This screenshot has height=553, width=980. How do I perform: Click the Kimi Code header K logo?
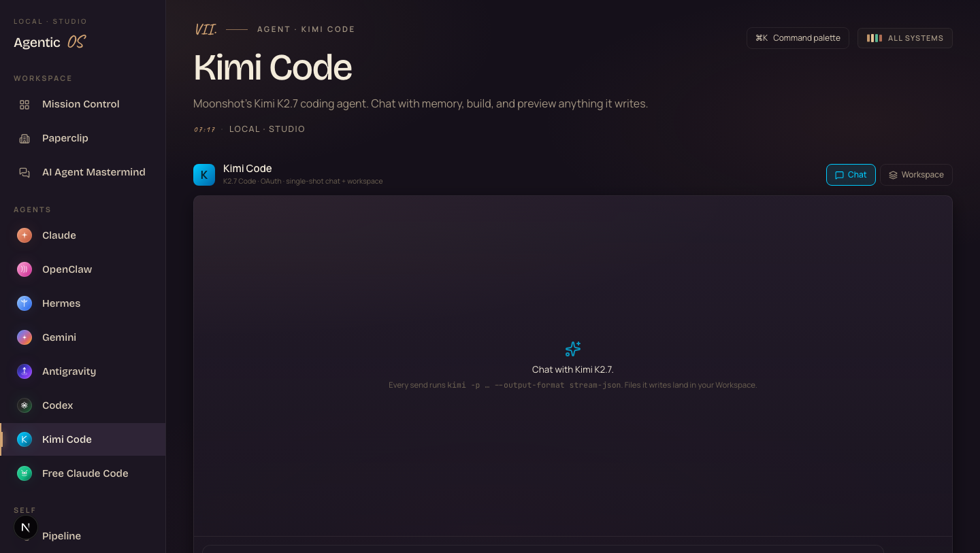click(204, 175)
